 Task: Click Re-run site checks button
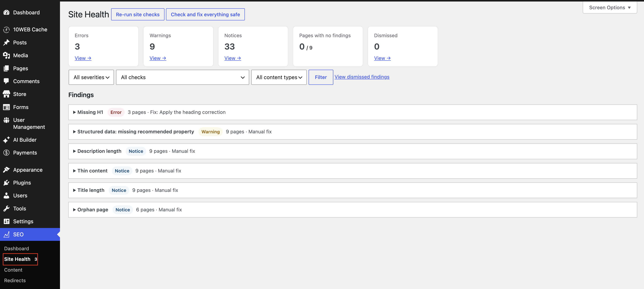(138, 15)
